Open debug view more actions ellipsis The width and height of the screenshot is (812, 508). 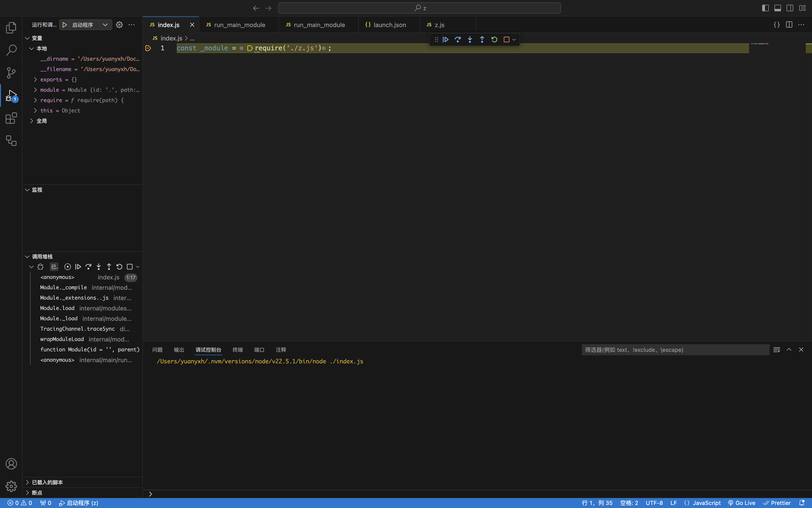132,25
